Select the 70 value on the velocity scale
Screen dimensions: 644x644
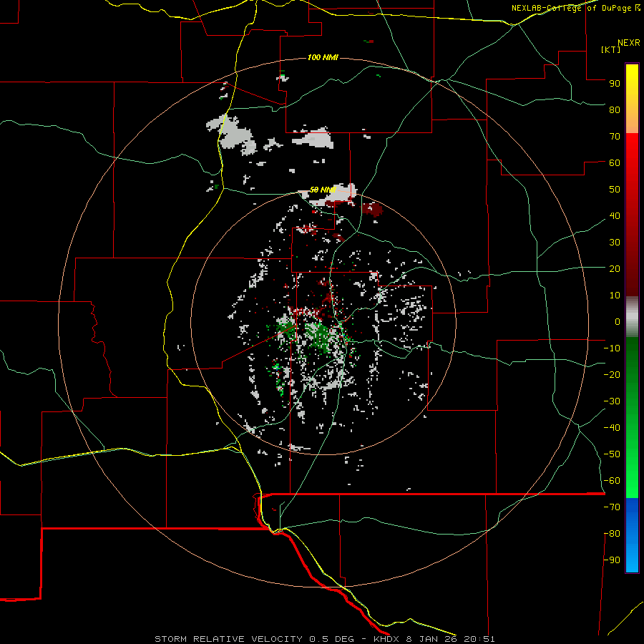pos(615,137)
